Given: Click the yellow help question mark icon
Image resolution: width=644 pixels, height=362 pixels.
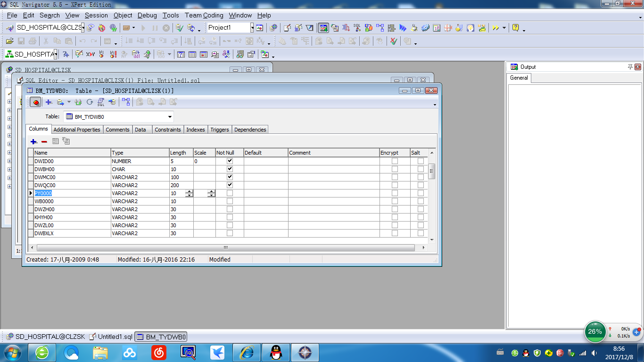Looking at the screenshot, I should tap(516, 28).
